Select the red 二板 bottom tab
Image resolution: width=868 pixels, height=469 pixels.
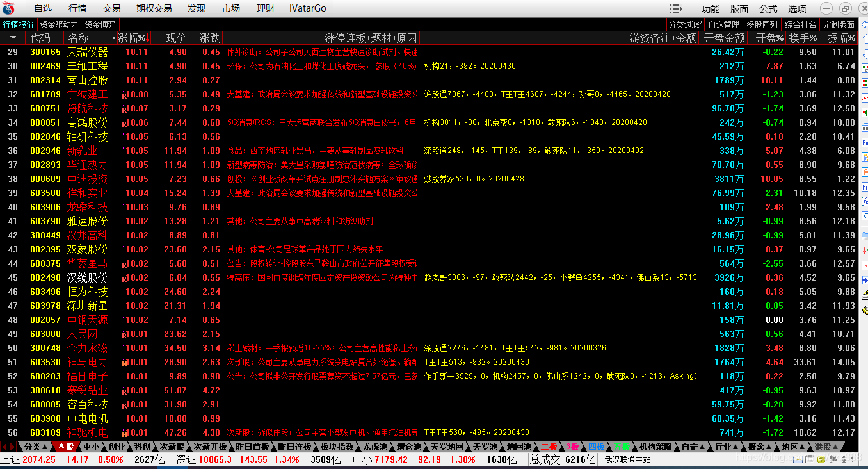click(549, 447)
